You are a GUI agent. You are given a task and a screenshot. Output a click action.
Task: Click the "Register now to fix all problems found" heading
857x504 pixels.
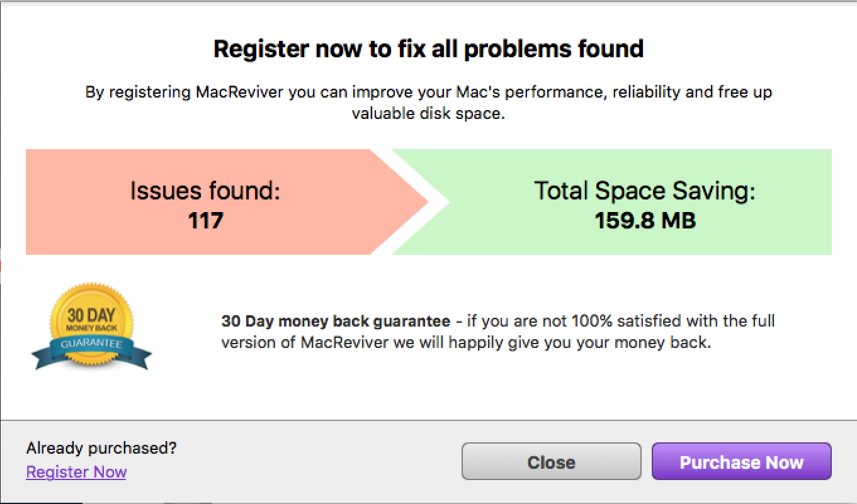[428, 49]
